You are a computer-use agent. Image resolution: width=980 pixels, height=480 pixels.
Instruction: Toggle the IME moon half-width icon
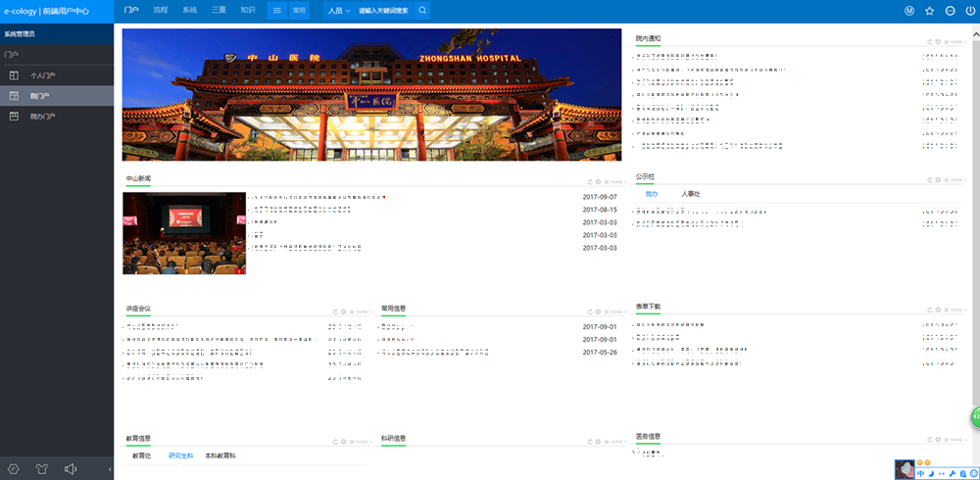(931, 474)
